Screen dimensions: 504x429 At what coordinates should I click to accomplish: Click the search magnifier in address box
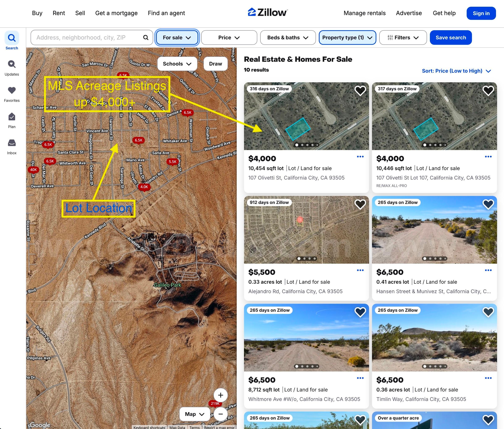point(146,37)
